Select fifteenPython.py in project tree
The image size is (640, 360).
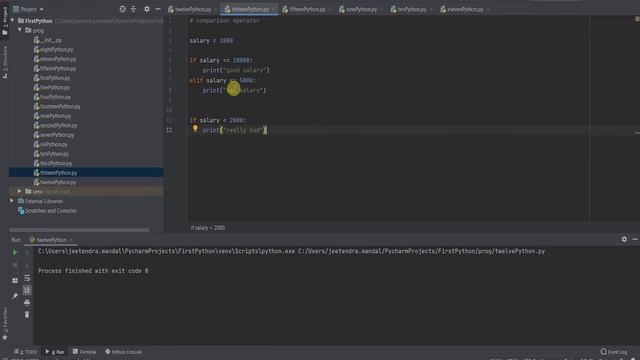(x=55, y=69)
